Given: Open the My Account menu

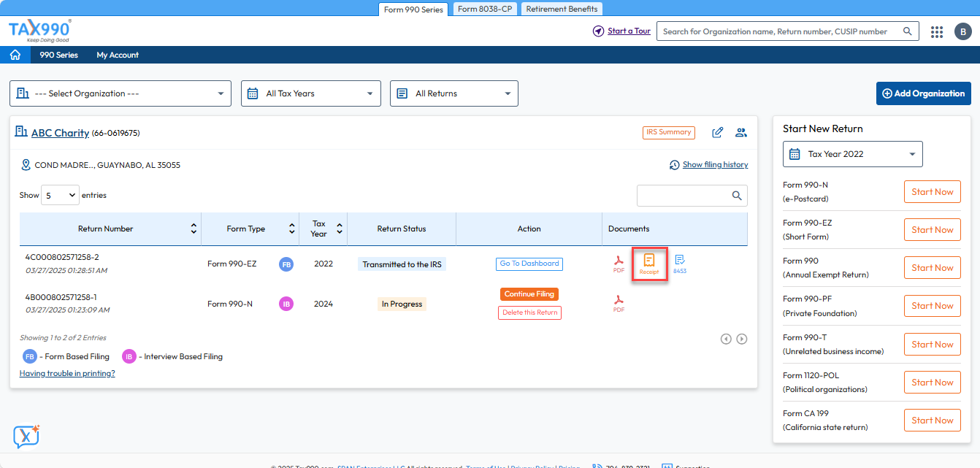Looking at the screenshot, I should coord(118,55).
